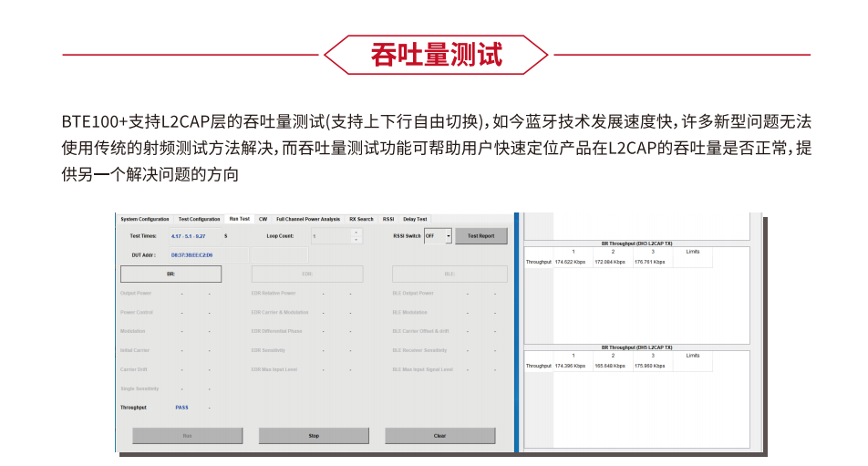Switch to the Delay Test tab

pyautogui.click(x=415, y=219)
